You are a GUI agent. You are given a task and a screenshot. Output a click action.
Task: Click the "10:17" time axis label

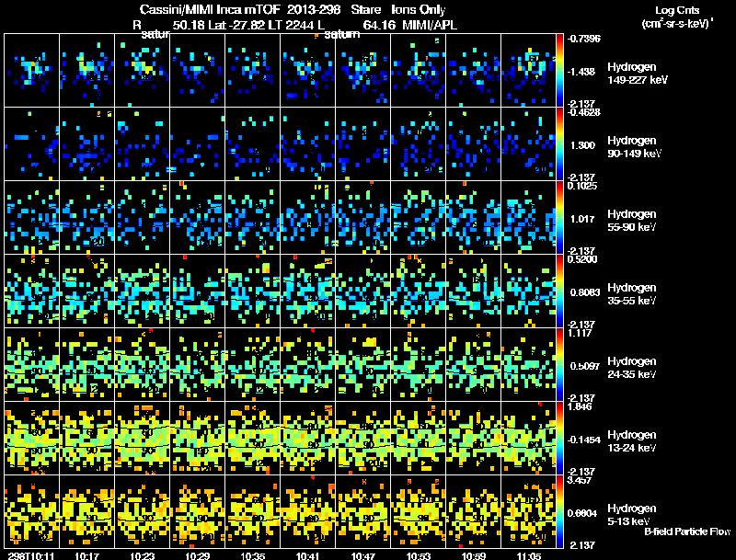coord(86,555)
